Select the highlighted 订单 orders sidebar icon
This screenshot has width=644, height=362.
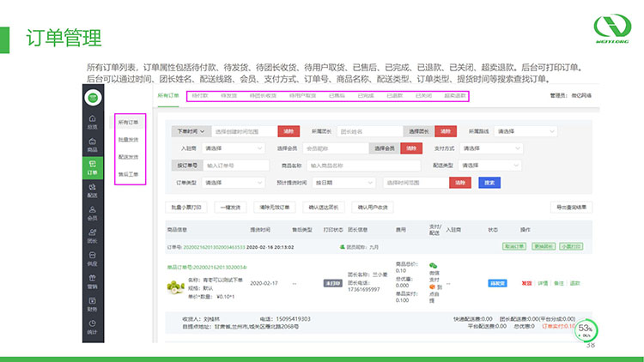(x=93, y=167)
